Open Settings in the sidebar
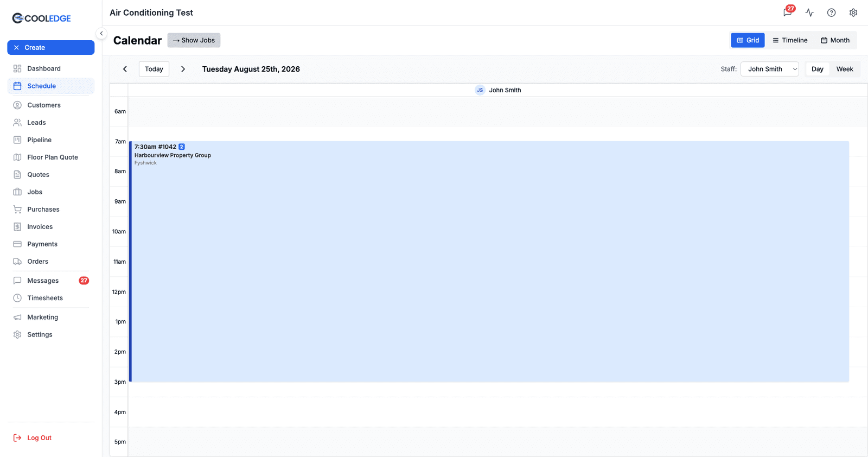Image resolution: width=868 pixels, height=457 pixels. coord(51,335)
